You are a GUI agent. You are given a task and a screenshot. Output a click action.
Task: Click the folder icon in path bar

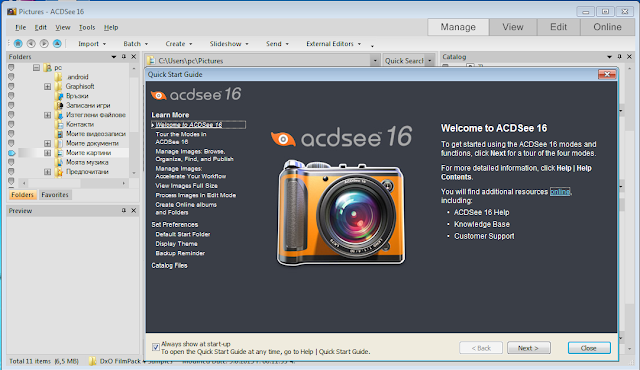tap(151, 61)
